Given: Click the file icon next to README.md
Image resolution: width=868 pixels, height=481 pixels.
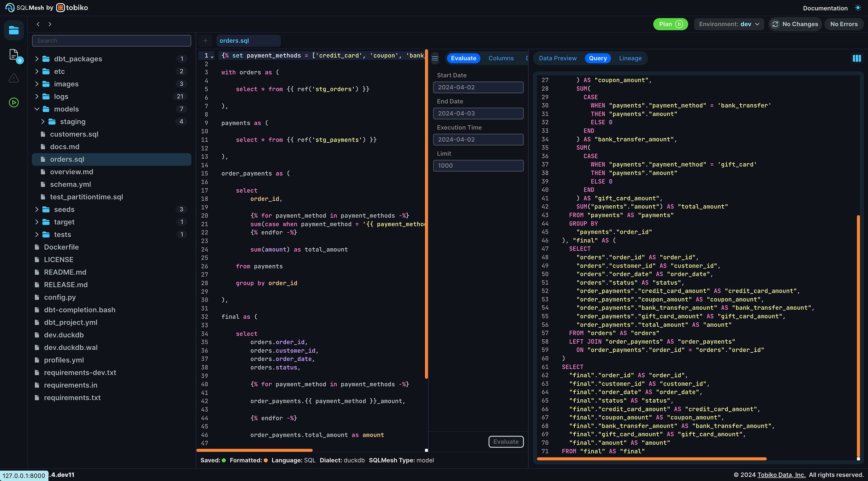Looking at the screenshot, I should click(37, 272).
